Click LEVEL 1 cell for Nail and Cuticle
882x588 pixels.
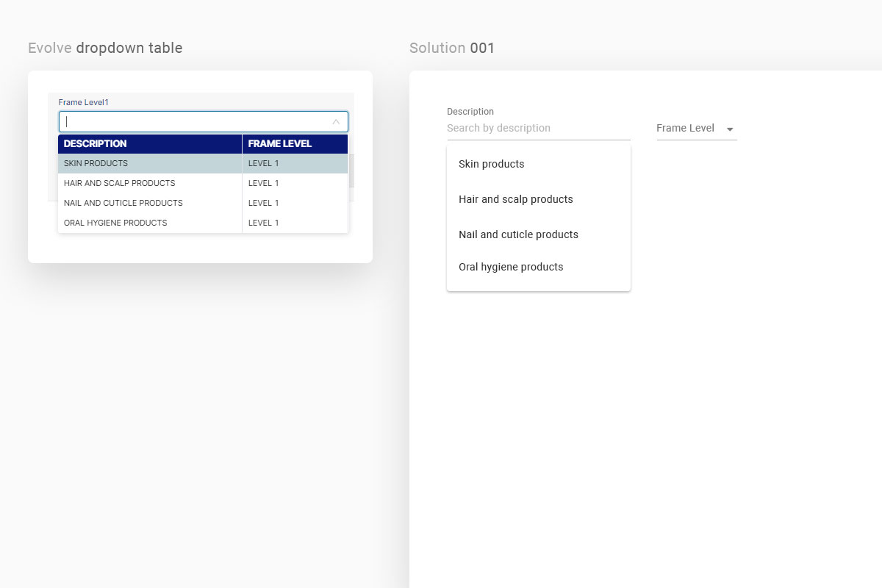point(295,203)
